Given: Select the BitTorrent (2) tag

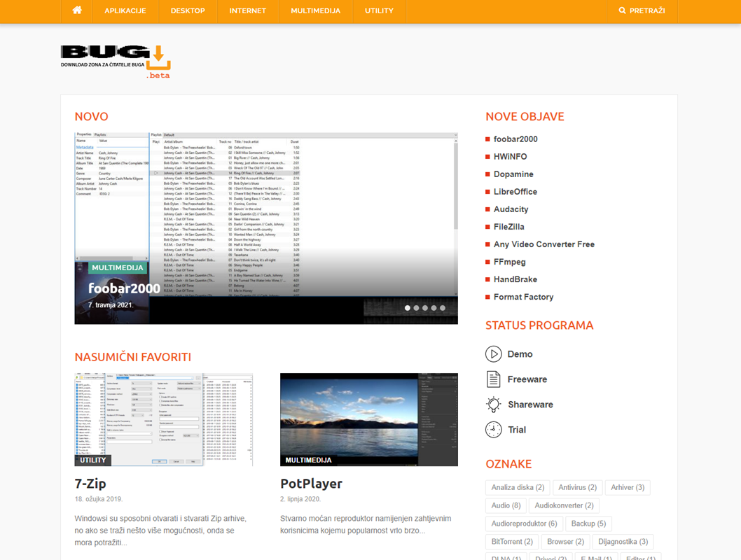Looking at the screenshot, I should click(x=512, y=542).
